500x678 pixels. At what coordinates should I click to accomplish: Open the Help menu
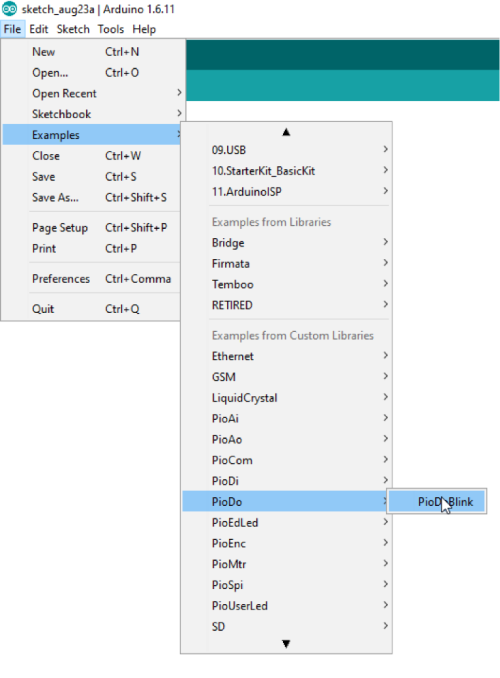[144, 29]
